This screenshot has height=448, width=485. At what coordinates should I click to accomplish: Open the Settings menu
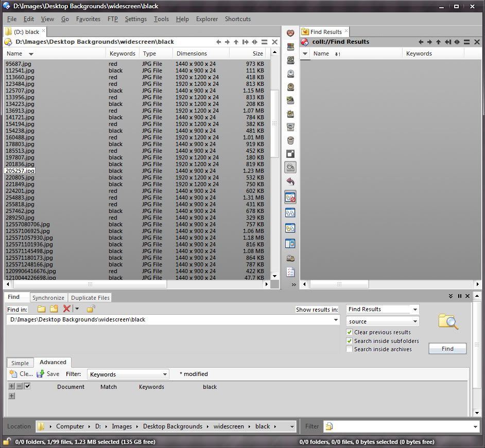pyautogui.click(x=135, y=19)
